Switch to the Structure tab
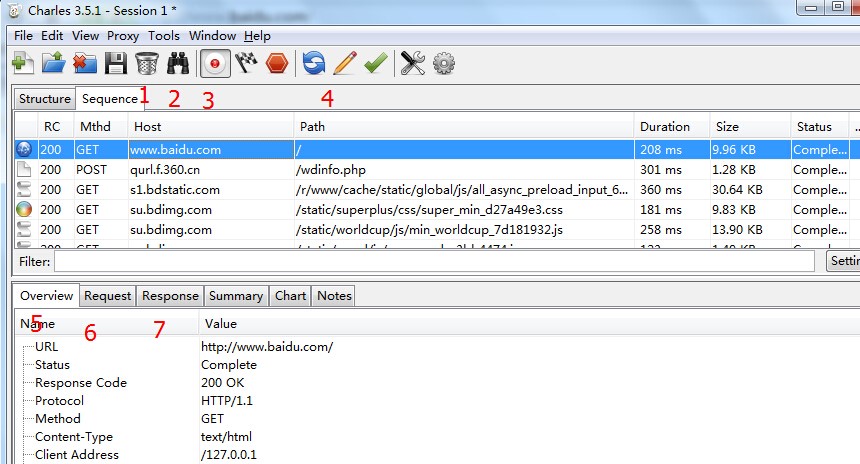The image size is (860, 464). [45, 99]
